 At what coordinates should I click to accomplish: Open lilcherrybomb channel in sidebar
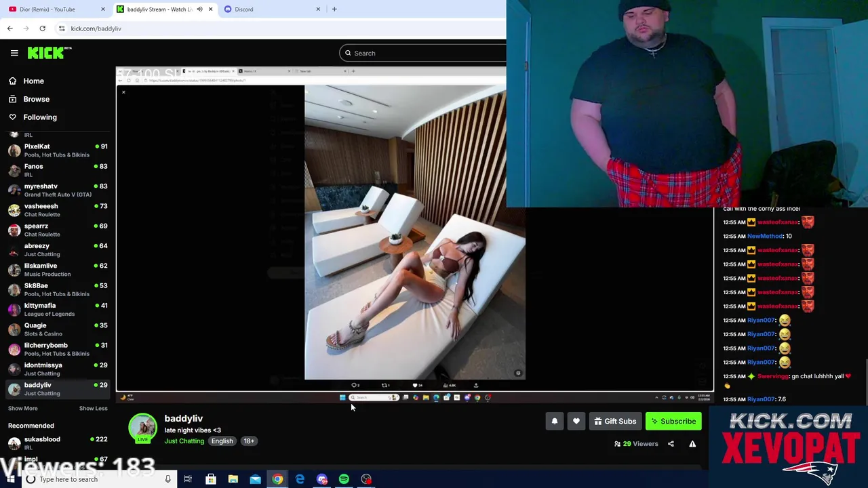[x=58, y=349]
